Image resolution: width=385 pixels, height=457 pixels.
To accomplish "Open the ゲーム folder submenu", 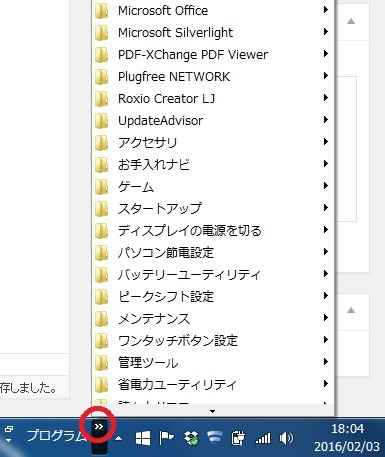I will (212, 186).
